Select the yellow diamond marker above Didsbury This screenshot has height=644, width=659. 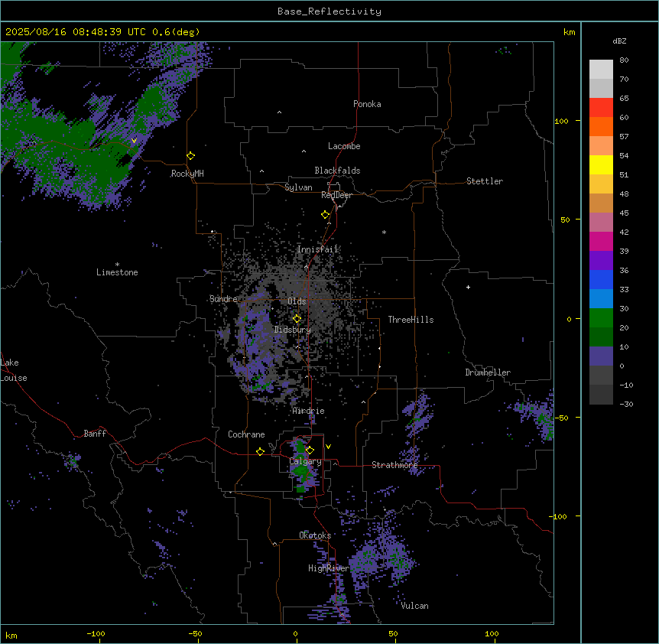[x=297, y=318]
